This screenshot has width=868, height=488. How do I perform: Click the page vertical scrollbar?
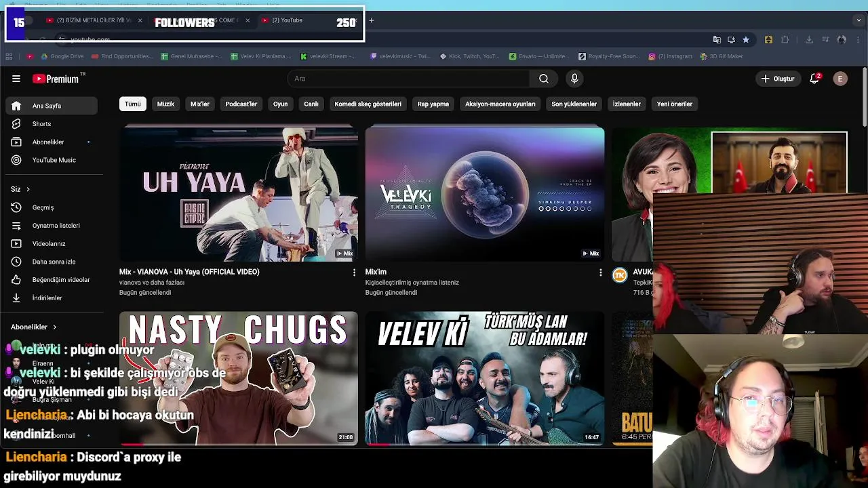point(865,97)
